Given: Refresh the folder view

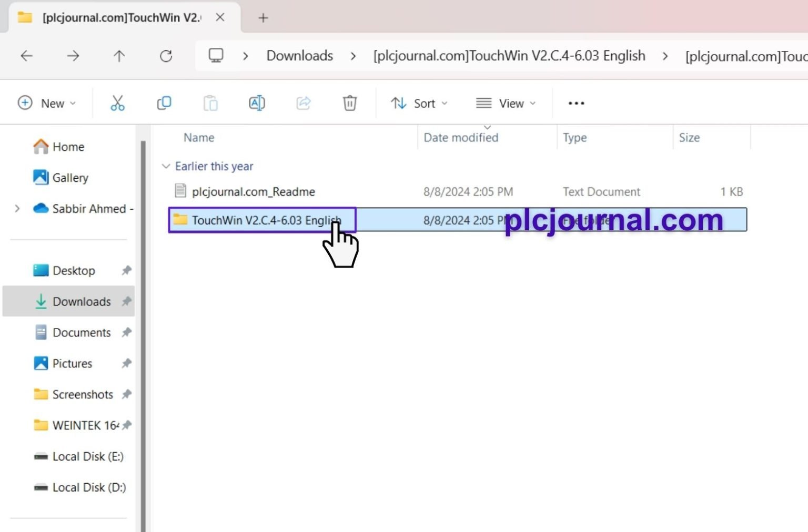Looking at the screenshot, I should pos(166,56).
